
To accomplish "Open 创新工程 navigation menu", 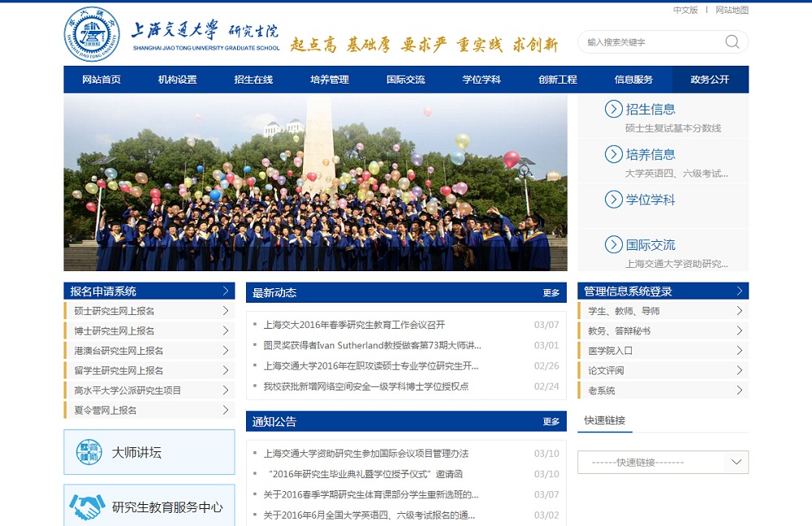I will [558, 80].
